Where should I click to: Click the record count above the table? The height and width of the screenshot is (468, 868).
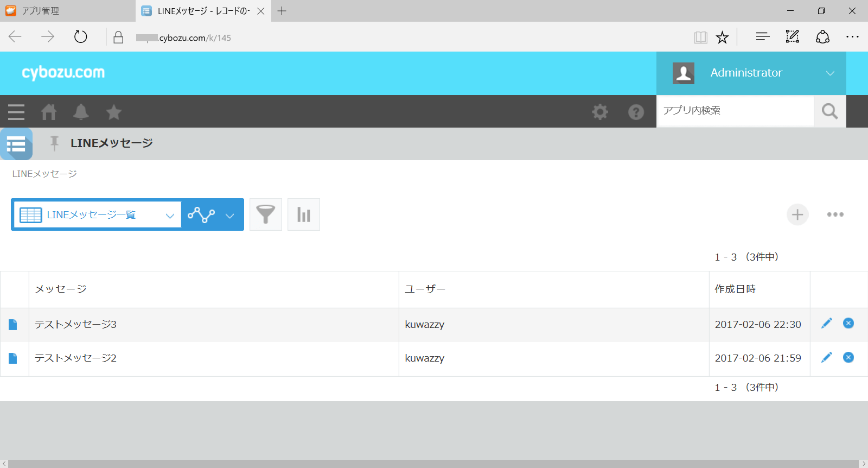click(x=746, y=257)
